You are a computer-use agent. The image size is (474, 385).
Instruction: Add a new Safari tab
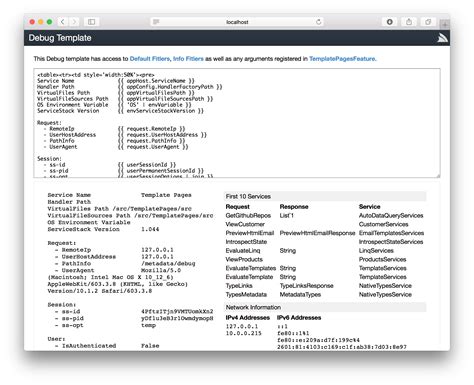445,24
